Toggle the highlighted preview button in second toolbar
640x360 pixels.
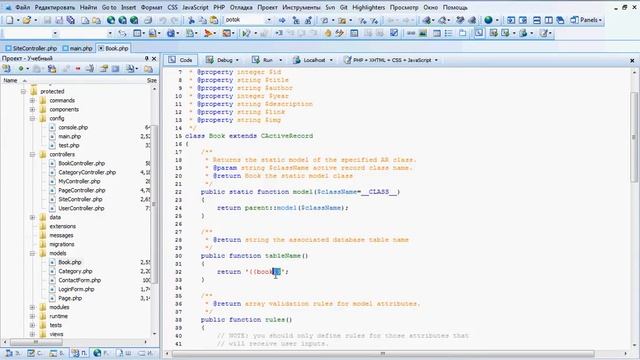click(x=479, y=33)
